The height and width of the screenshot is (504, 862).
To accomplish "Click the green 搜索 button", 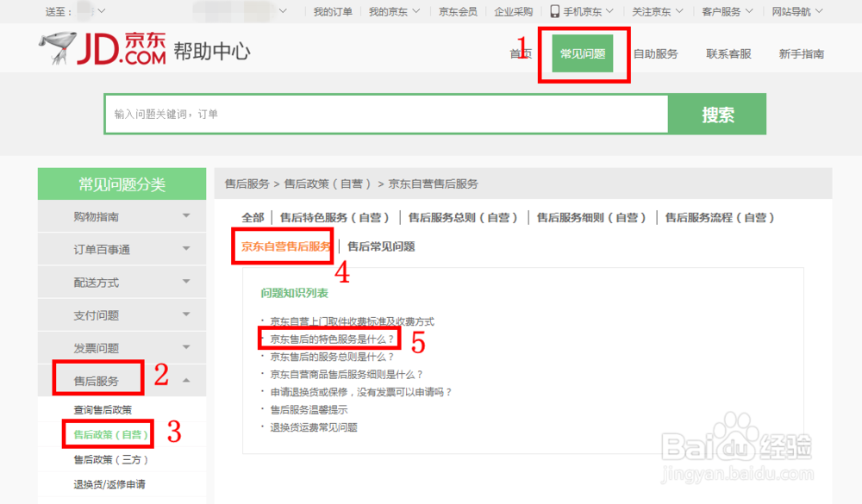I will [x=717, y=115].
